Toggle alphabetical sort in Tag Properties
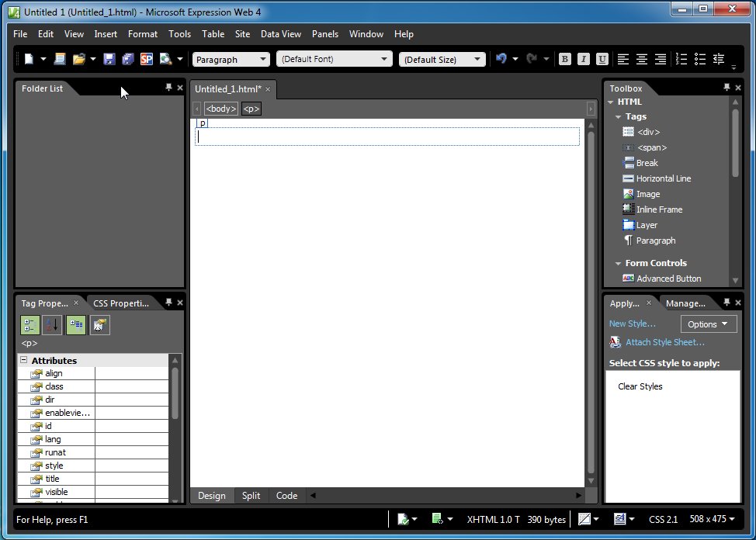The height and width of the screenshot is (540, 756). pyautogui.click(x=52, y=325)
